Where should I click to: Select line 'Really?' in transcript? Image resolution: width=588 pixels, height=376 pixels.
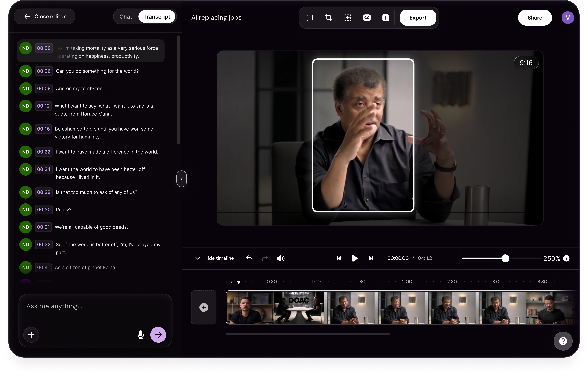click(63, 209)
